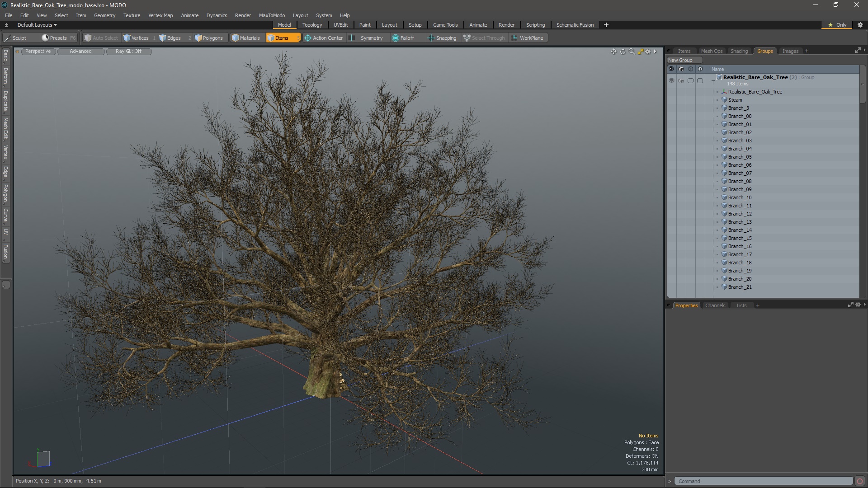Select Branch_21 in the scene list

coord(740,286)
